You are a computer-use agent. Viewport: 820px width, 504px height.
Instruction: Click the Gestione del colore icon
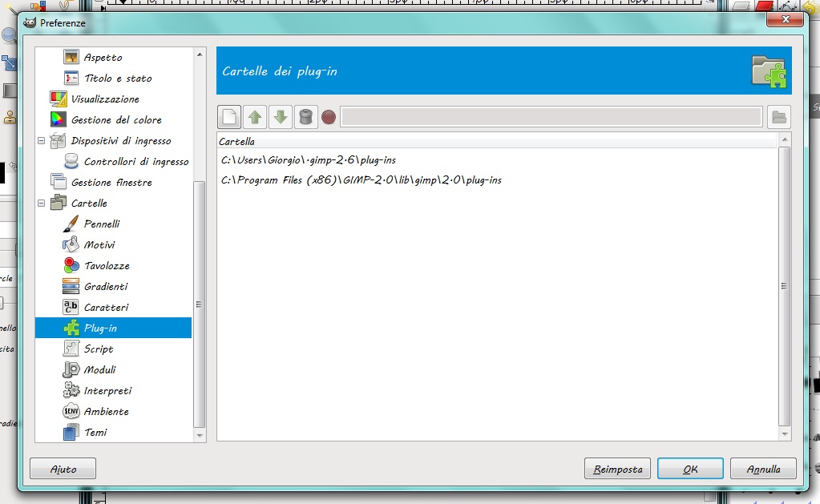click(x=58, y=119)
